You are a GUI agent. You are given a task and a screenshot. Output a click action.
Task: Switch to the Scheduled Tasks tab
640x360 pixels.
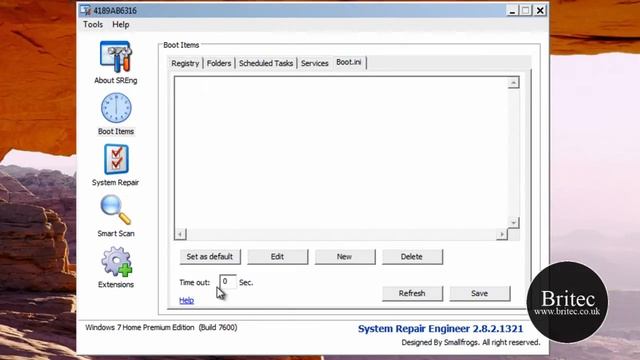tap(266, 63)
